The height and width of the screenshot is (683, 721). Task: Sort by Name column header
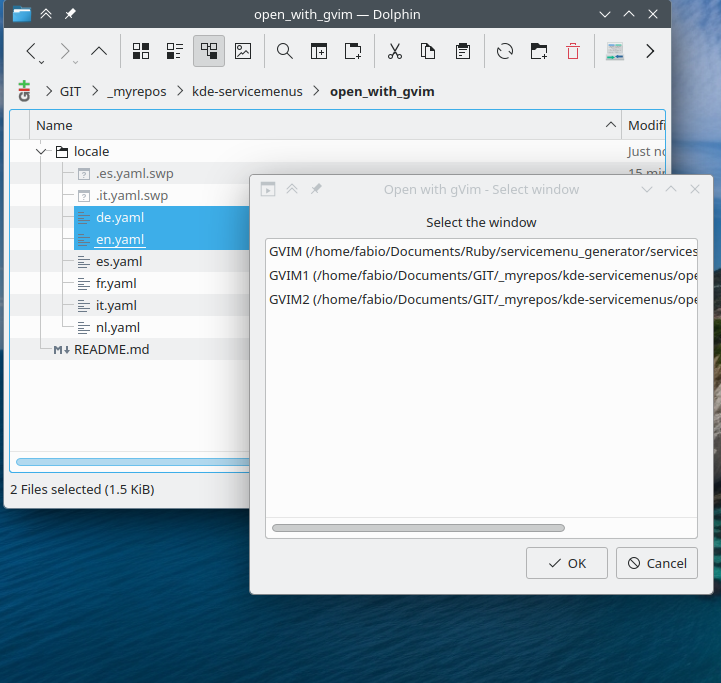click(x=326, y=125)
